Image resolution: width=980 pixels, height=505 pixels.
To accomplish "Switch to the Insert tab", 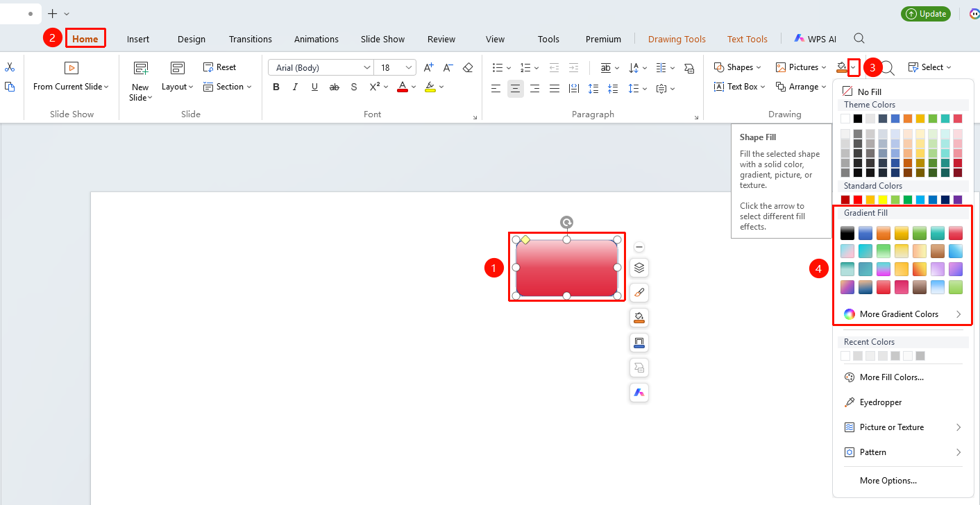I will click(x=138, y=39).
